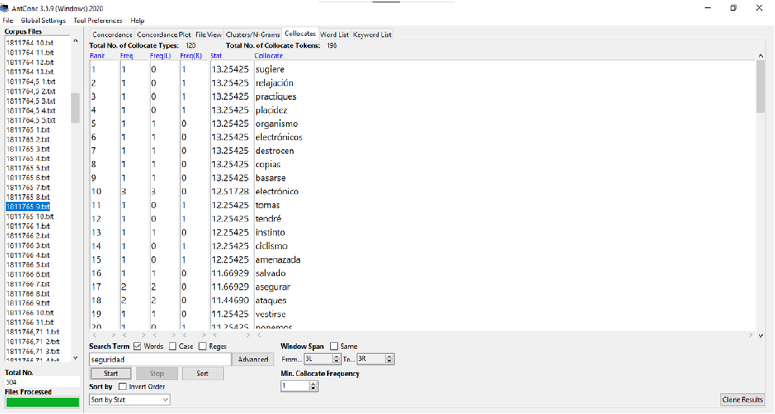
Task: Open the Word List tab
Action: [334, 34]
